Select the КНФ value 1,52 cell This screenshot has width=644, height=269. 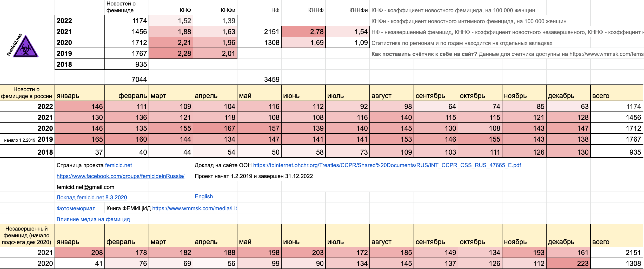click(171, 21)
